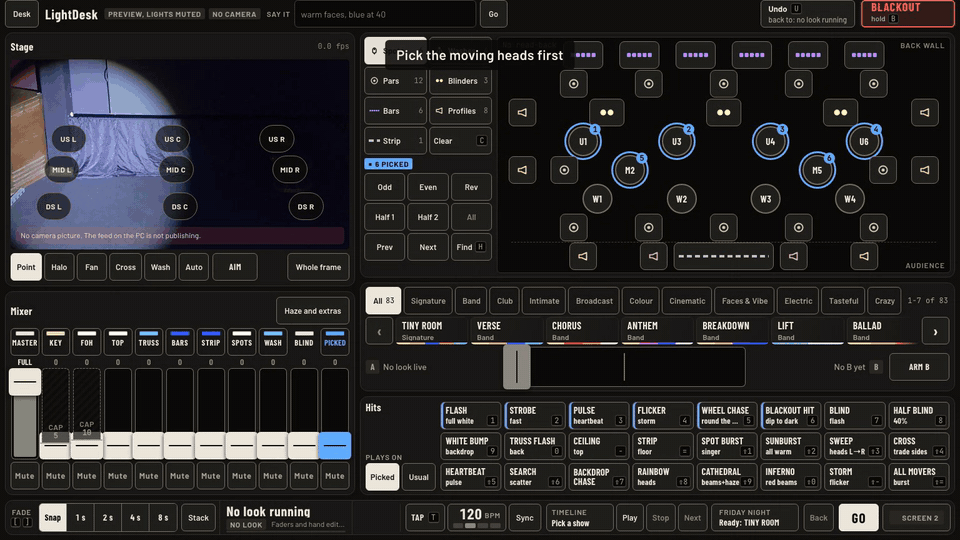This screenshot has height=540, width=960.
Task: Select the CHORUS look card
Action: coord(582,332)
